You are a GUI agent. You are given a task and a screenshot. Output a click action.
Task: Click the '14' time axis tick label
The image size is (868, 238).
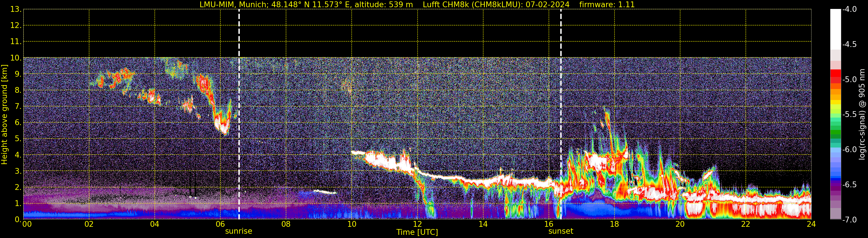pos(483,224)
